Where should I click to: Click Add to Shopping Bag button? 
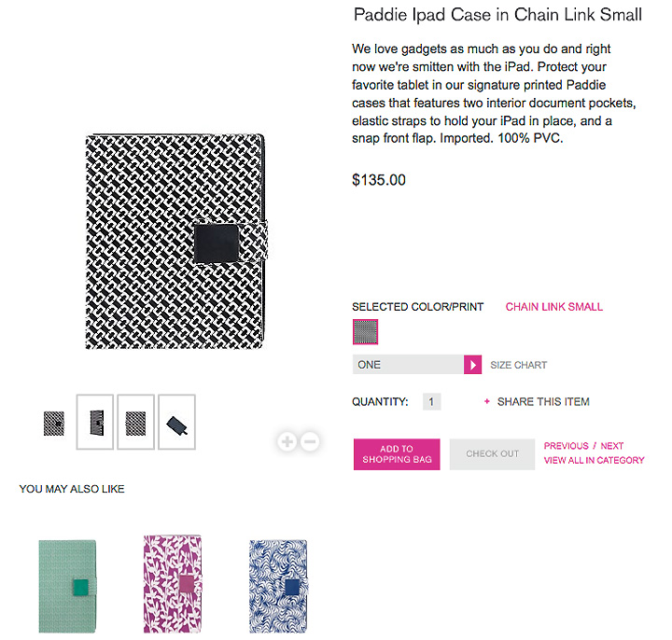pos(396,454)
